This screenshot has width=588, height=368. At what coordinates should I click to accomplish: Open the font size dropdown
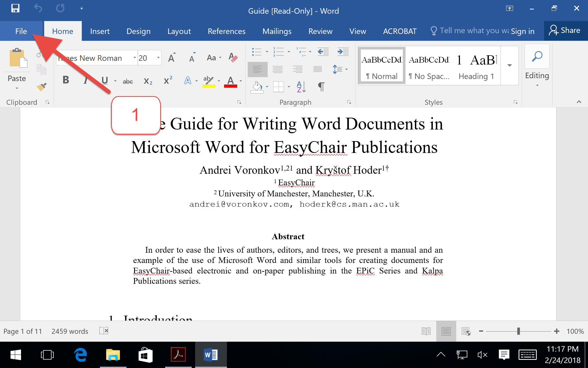[158, 58]
